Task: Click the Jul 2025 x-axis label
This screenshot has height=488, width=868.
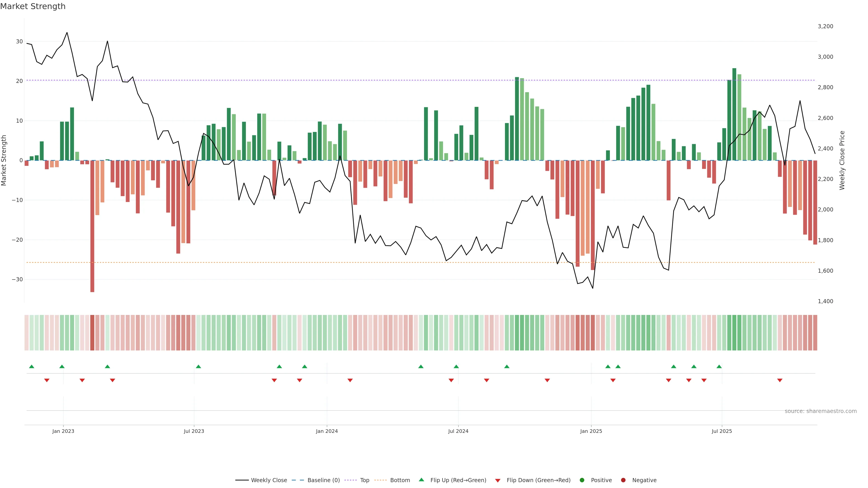Action: [x=722, y=431]
